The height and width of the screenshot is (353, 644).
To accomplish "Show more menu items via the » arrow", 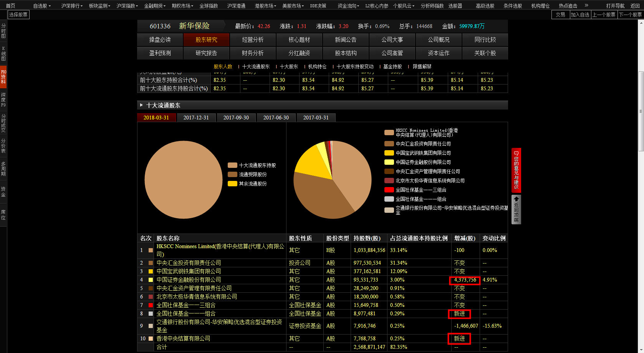I will click(586, 5).
